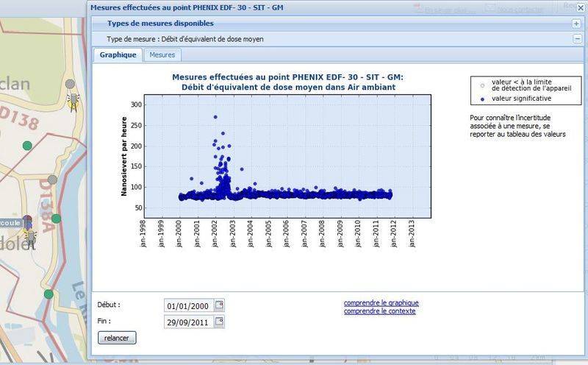Select the green marker below the D138 label
Screen dimensions: 588x365
click(27, 146)
